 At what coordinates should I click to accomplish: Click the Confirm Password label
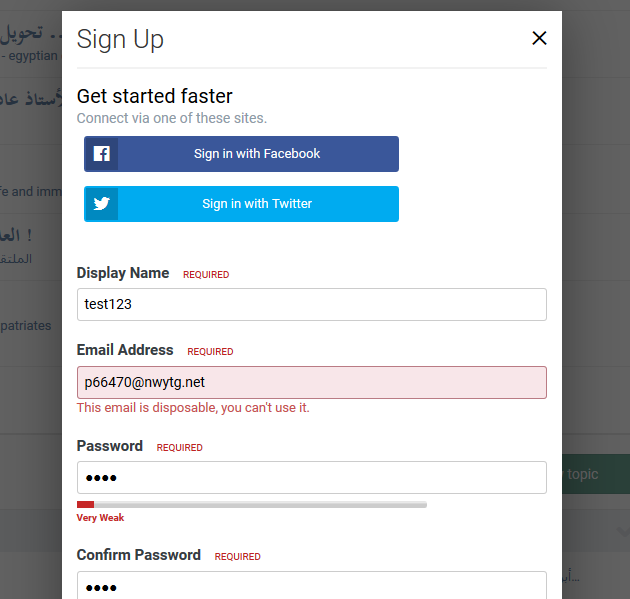click(139, 555)
